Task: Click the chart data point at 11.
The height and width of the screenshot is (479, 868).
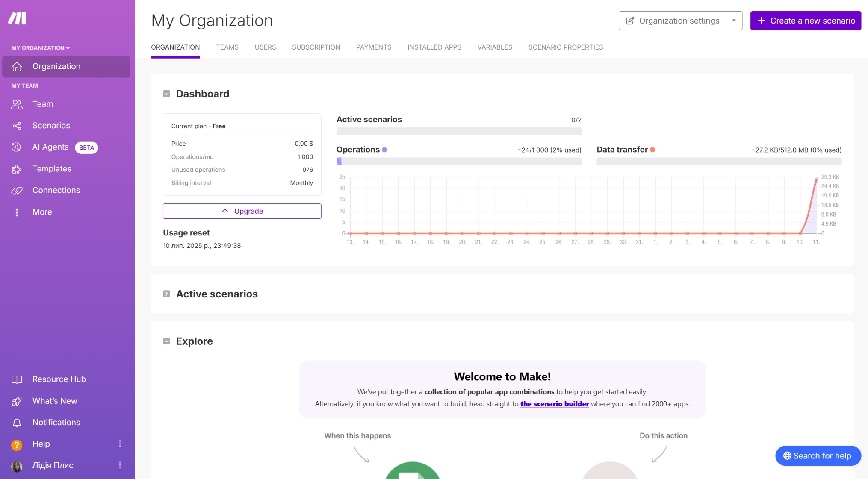Action: pyautogui.click(x=816, y=179)
